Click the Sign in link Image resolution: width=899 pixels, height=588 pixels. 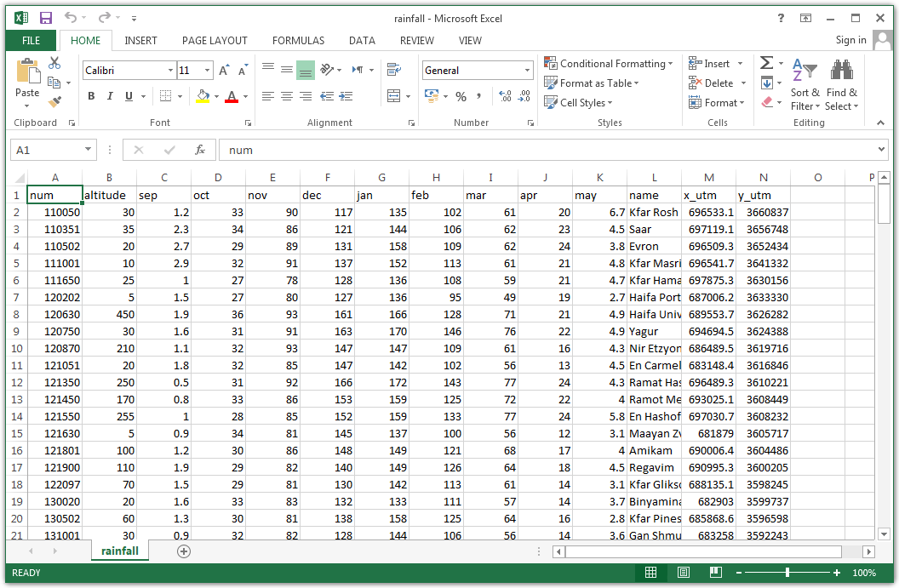pos(850,40)
